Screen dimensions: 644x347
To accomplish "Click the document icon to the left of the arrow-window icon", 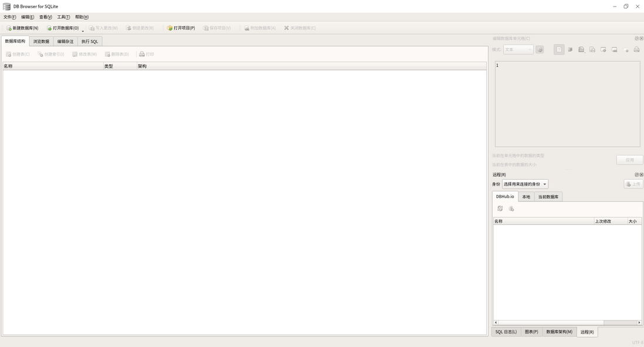I will (x=592, y=50).
